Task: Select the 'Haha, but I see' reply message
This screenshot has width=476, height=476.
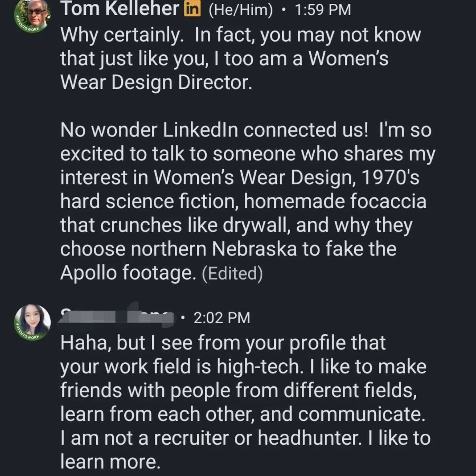Action: [245, 402]
